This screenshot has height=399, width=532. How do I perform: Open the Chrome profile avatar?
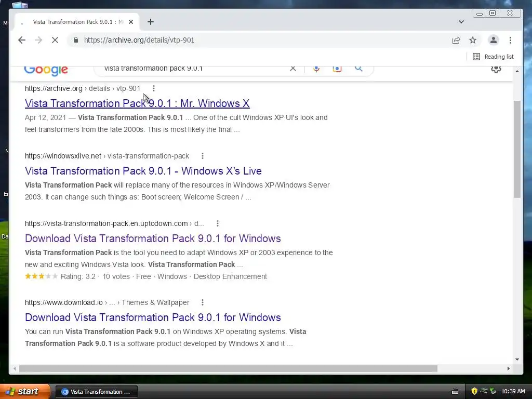pyautogui.click(x=494, y=40)
